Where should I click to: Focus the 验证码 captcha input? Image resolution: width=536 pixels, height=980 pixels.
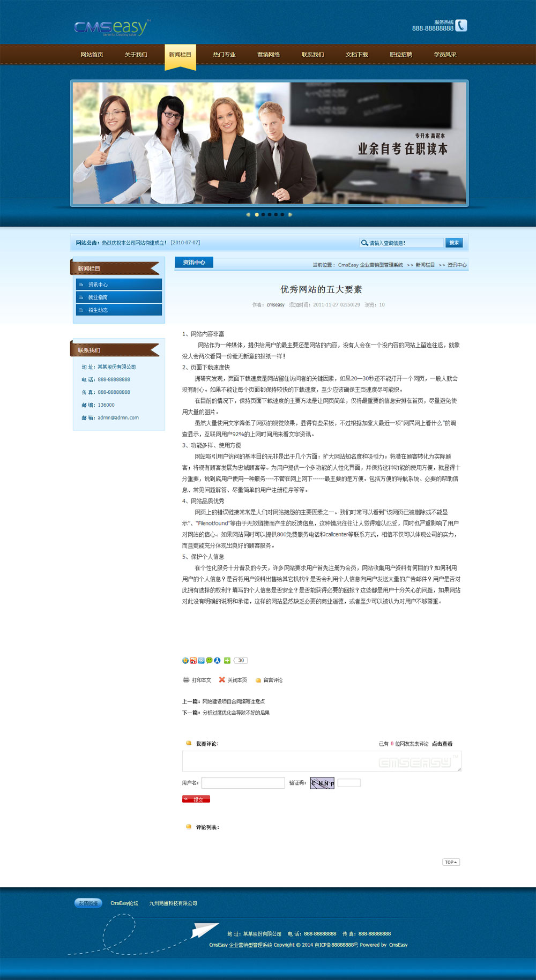click(349, 783)
